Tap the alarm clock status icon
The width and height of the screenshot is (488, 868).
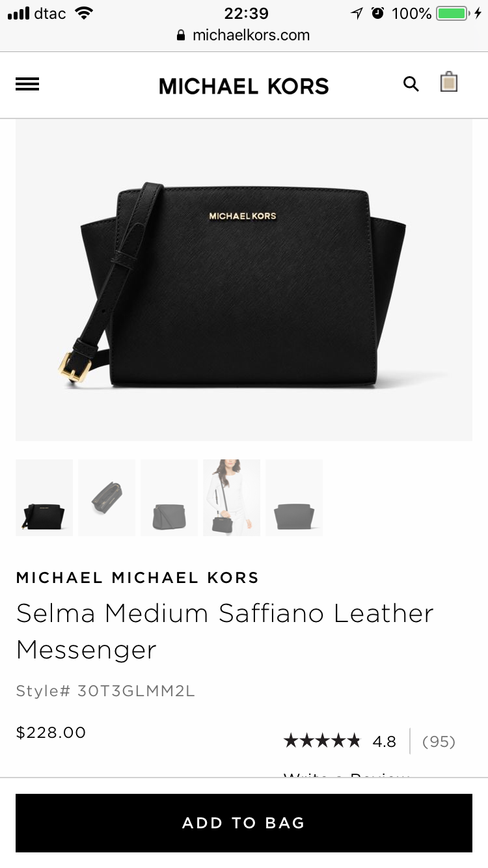377,13
